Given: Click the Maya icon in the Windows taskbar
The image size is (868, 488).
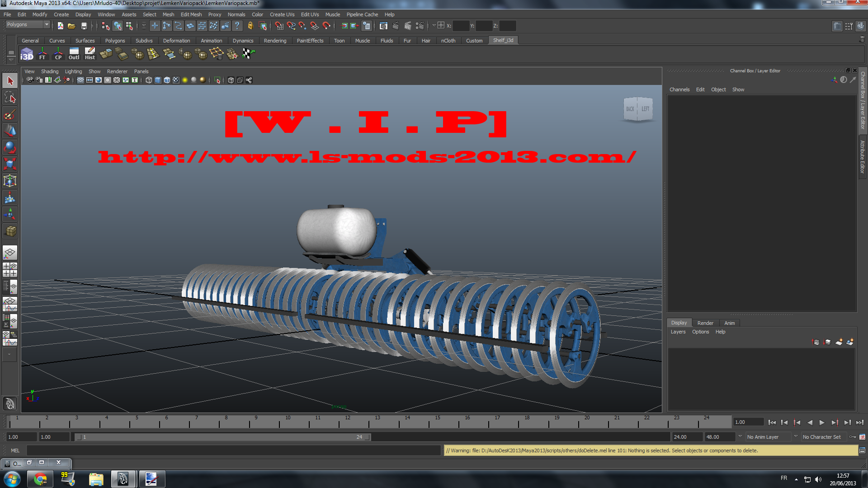Looking at the screenshot, I should 123,479.
